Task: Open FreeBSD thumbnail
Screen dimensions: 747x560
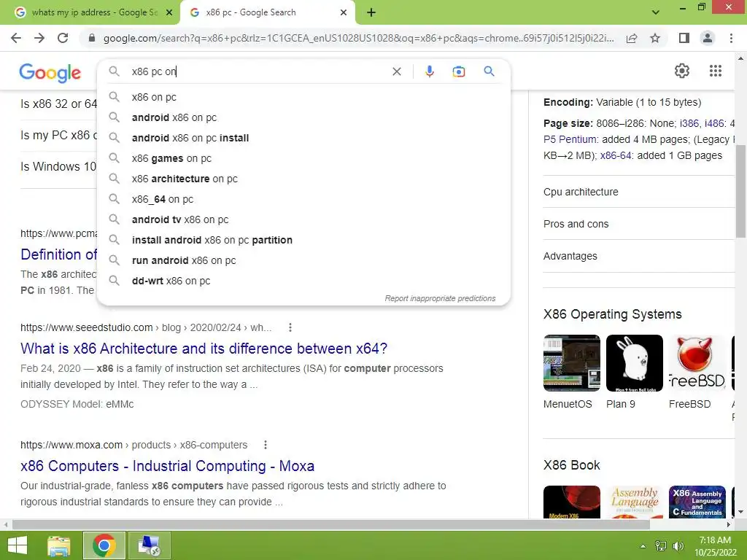Action: 697,363
